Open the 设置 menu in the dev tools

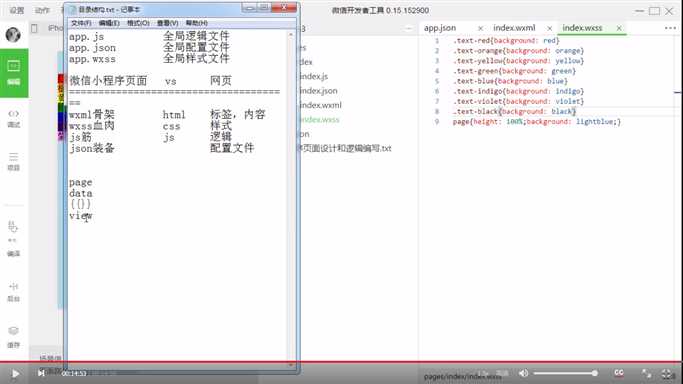[17, 10]
